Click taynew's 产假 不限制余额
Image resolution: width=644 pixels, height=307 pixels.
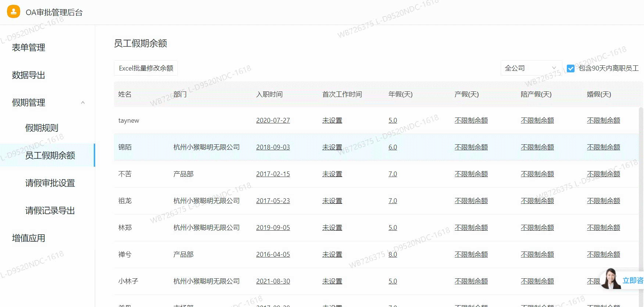tap(471, 120)
